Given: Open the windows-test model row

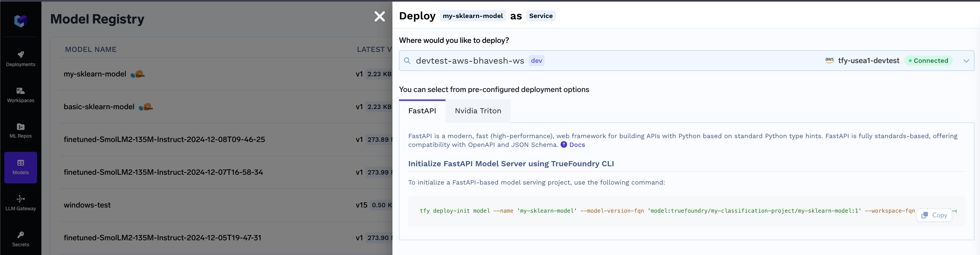Looking at the screenshot, I should point(87,205).
